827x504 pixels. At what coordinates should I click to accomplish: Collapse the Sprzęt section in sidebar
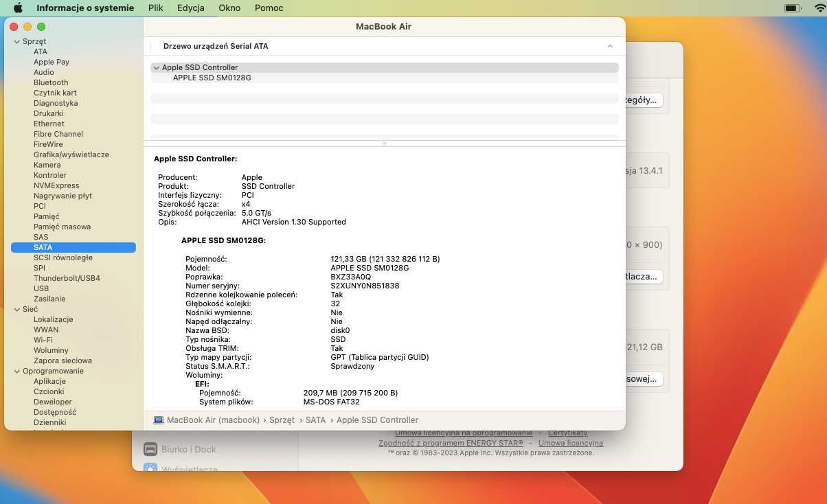[16, 41]
